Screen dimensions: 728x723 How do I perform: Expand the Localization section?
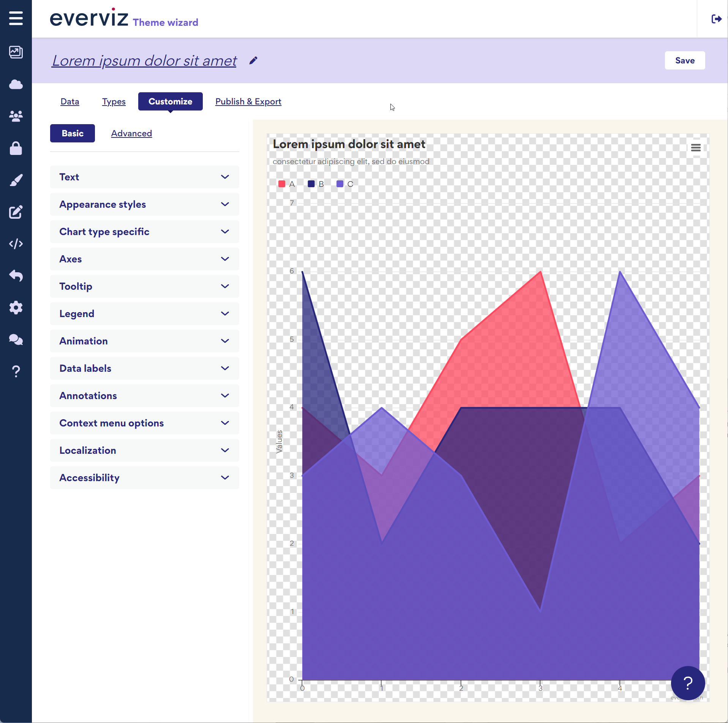click(x=145, y=450)
